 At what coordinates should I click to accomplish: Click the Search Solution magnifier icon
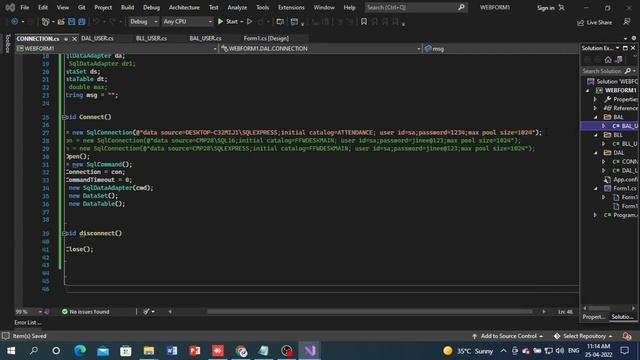point(628,71)
